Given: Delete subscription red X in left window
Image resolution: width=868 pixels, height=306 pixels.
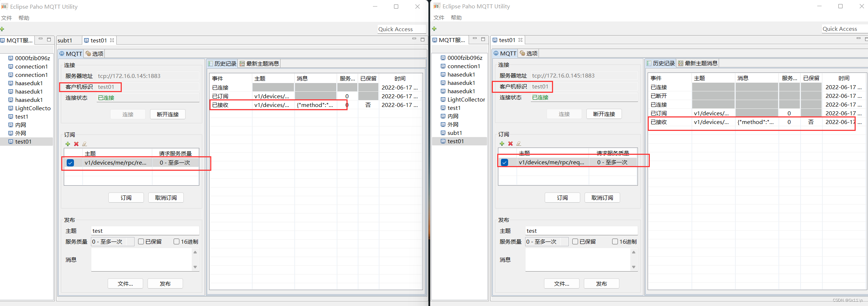Looking at the screenshot, I should (x=76, y=144).
